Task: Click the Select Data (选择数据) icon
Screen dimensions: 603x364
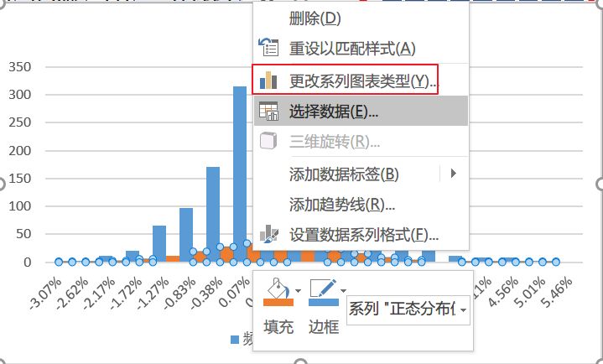Action: [268, 111]
